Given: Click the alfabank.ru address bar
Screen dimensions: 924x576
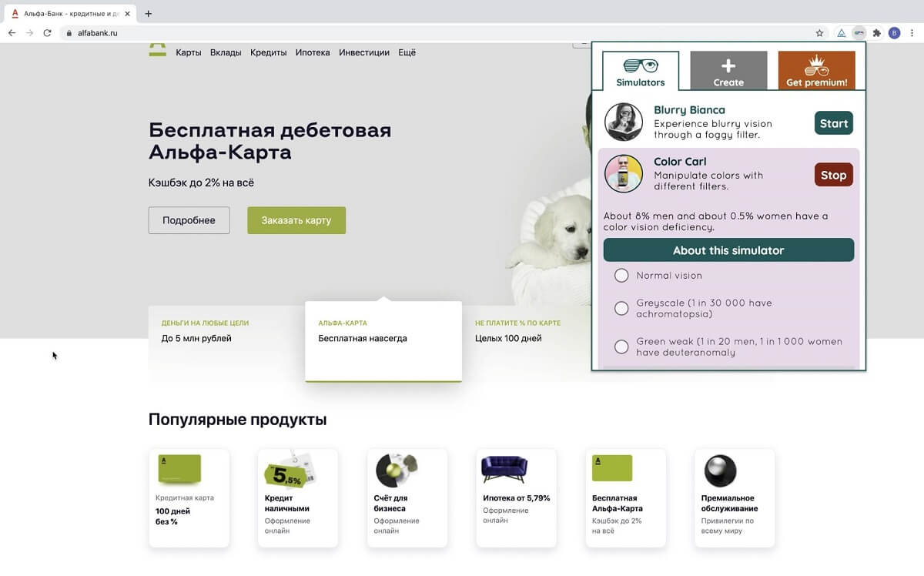Looking at the screenshot, I should click(x=98, y=33).
